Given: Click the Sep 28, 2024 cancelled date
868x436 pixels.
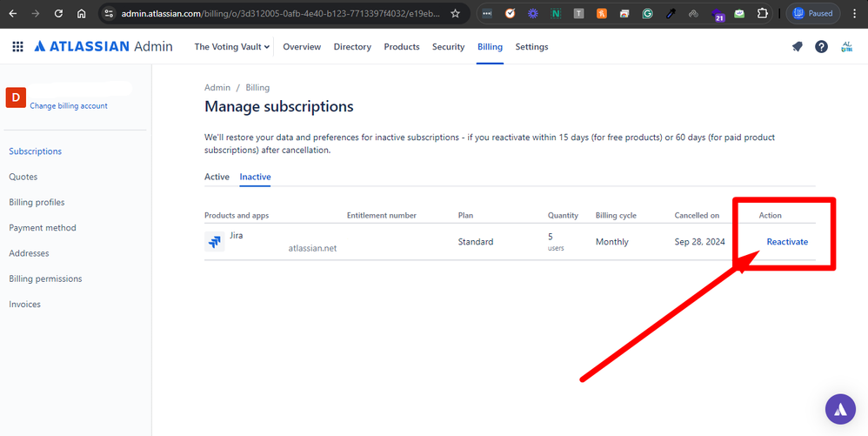Looking at the screenshot, I should [x=700, y=242].
